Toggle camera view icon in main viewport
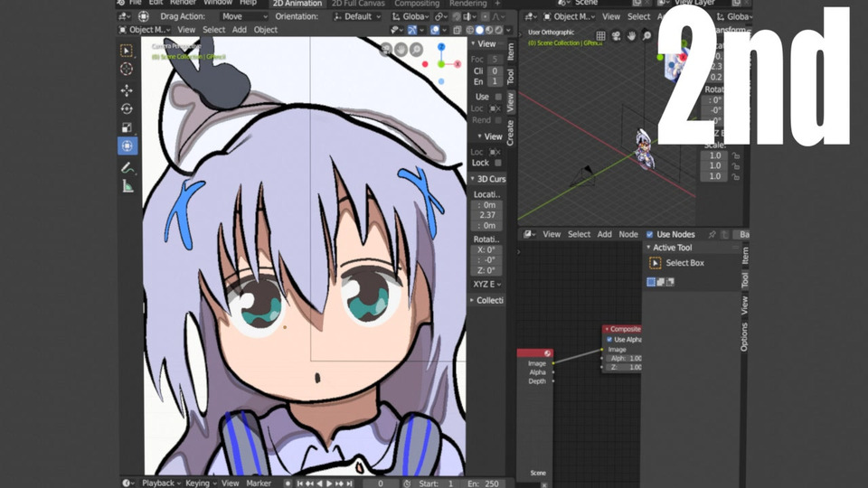The image size is (868, 488). (386, 49)
